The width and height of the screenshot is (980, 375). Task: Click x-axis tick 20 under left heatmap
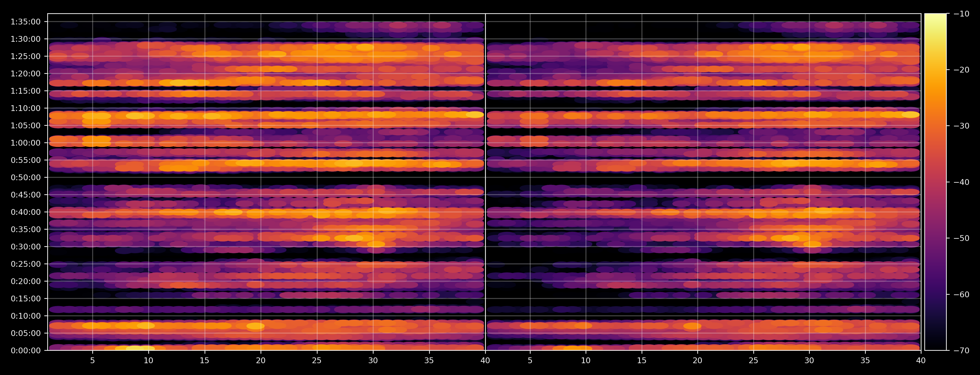261,360
